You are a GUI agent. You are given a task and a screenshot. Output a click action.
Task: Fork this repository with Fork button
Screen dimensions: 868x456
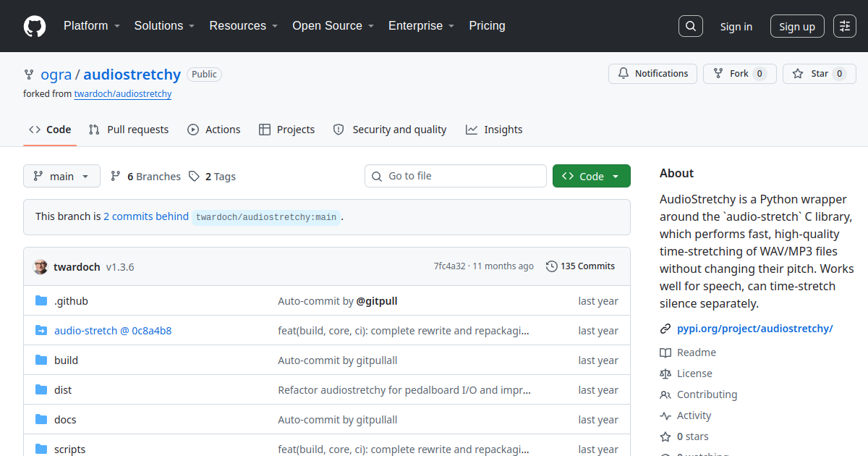tap(739, 74)
